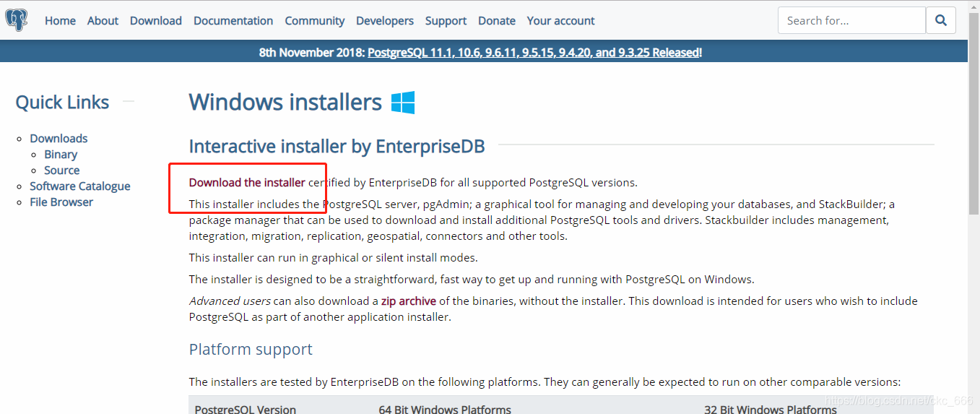Click the Platform support heading
Viewport: 980px width, 414px height.
pyautogui.click(x=251, y=350)
